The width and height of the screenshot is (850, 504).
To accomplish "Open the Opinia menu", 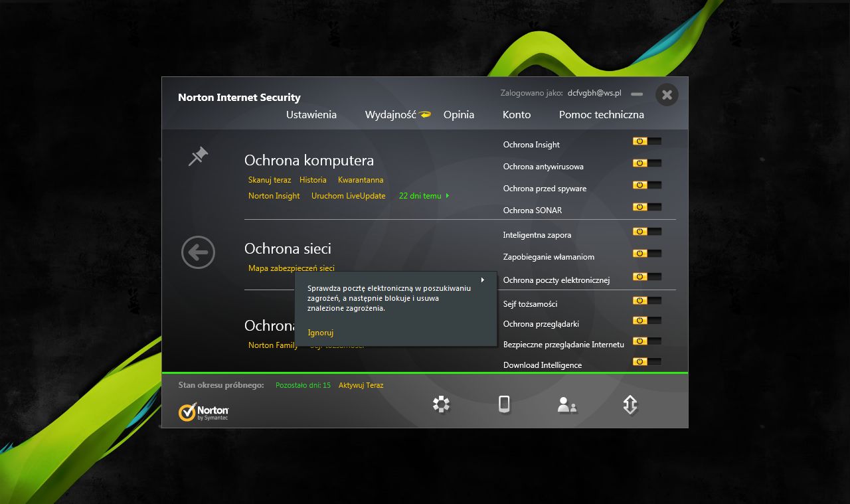I will [x=459, y=114].
